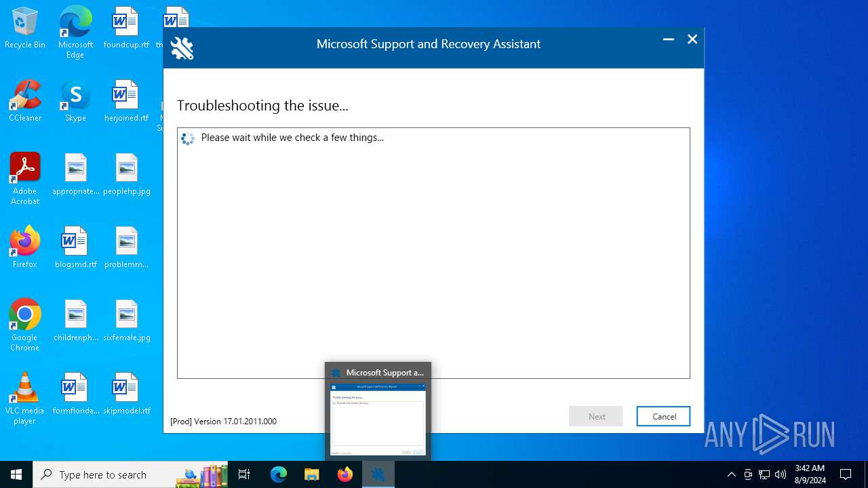Launch Firefox from the taskbar
Screen dimensions: 868x488
coord(345,474)
